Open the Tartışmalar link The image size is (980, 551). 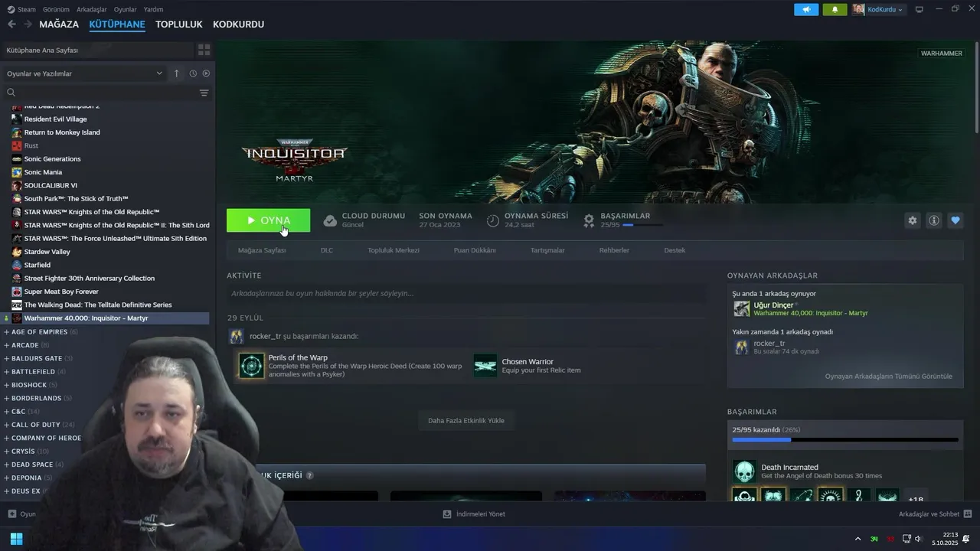click(x=547, y=250)
